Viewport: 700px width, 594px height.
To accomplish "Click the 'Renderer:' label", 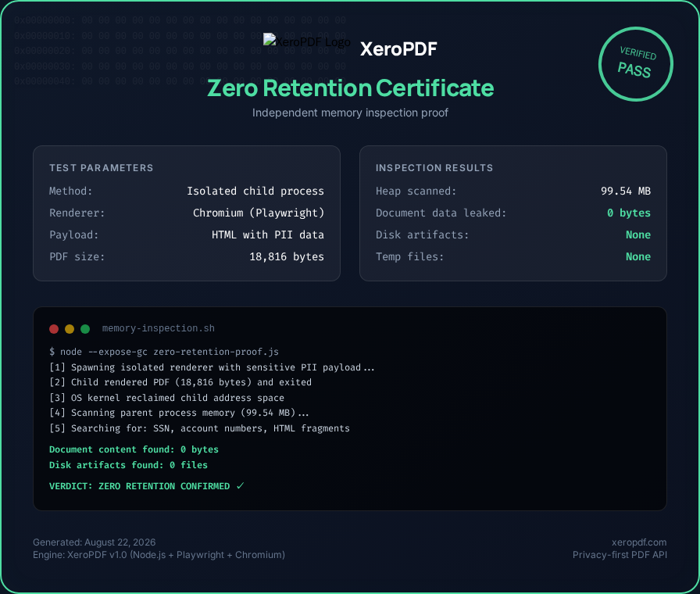I will [x=77, y=213].
